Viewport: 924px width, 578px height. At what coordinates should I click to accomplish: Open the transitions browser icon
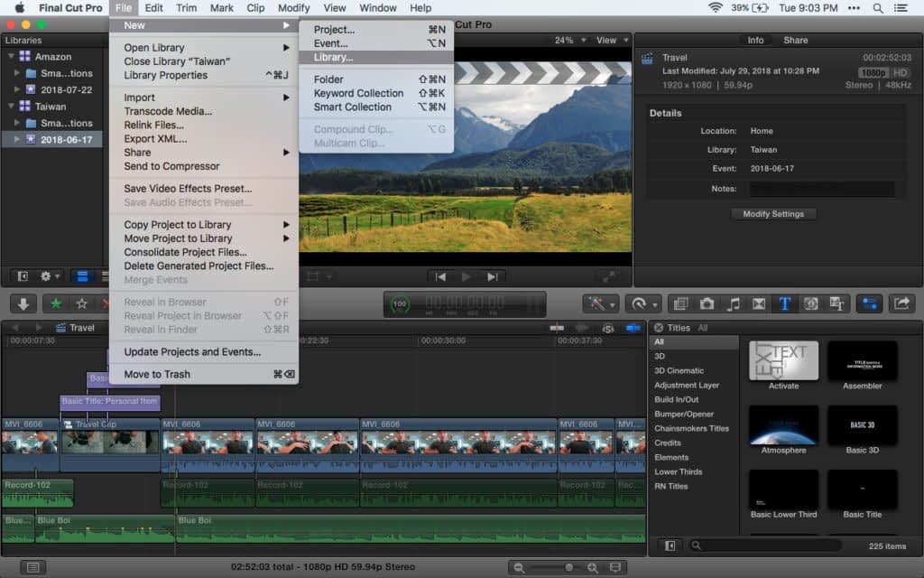pos(758,303)
